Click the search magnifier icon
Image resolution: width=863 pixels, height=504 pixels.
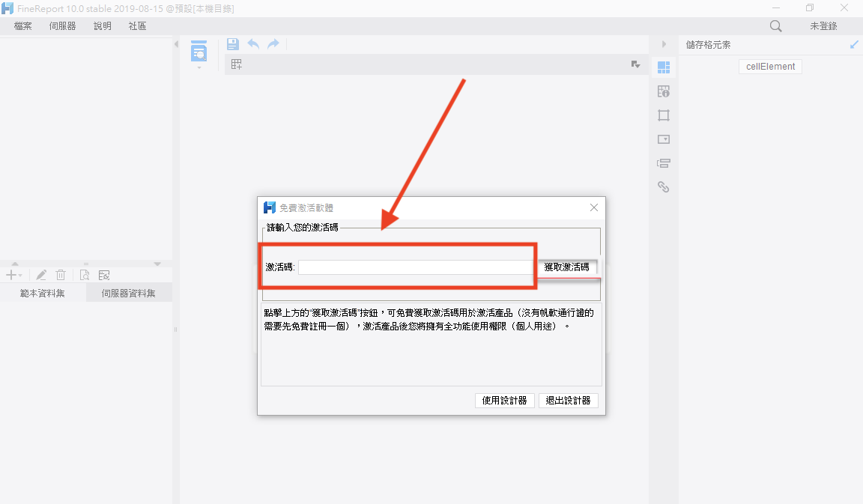click(775, 26)
